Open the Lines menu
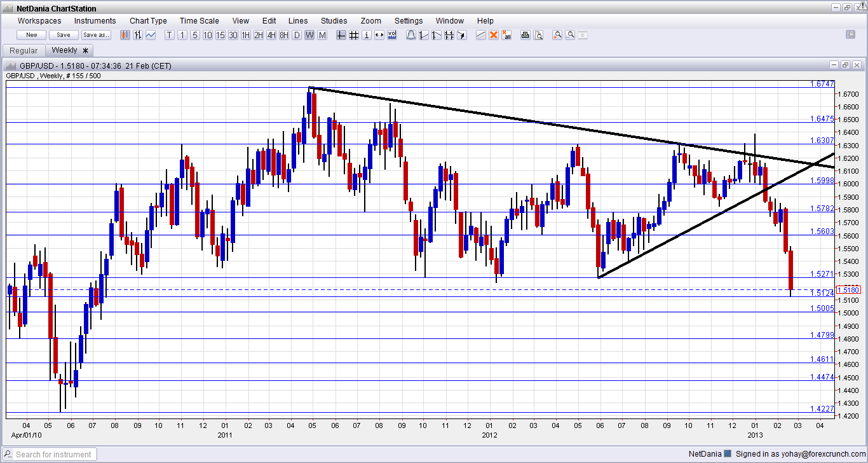Image resolution: width=868 pixels, height=463 pixels. 298,21
